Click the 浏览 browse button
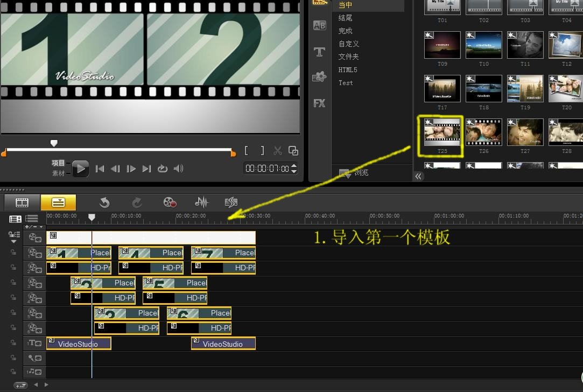The width and height of the screenshot is (583, 392). [354, 173]
